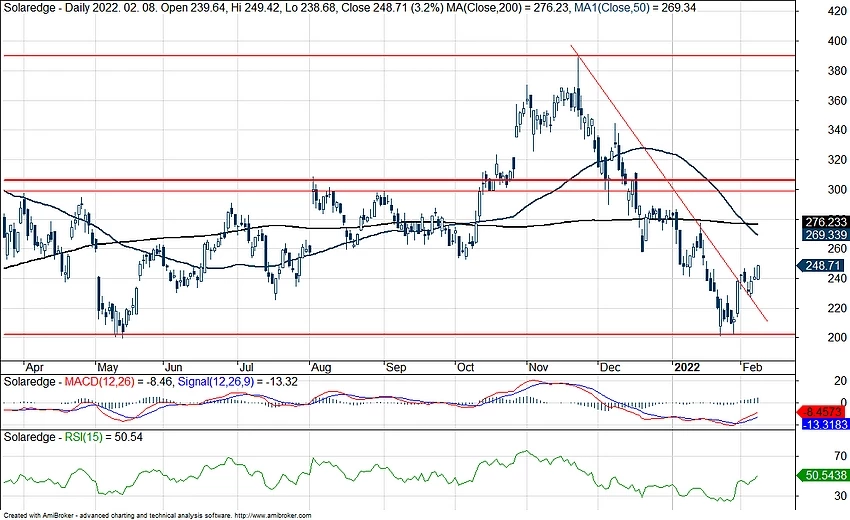Click the Oct month label on time axis
This screenshot has height=520, width=850.
coord(466,368)
